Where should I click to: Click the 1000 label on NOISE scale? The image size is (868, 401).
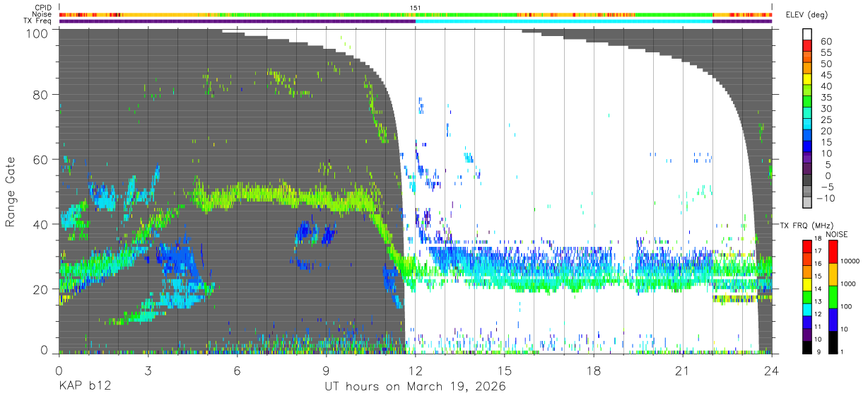click(848, 284)
